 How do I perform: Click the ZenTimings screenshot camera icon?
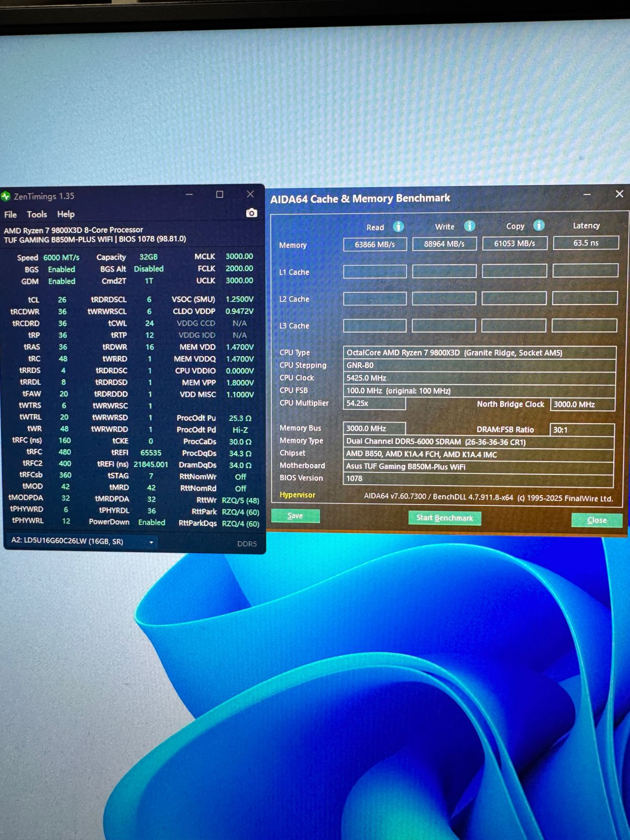point(252,213)
